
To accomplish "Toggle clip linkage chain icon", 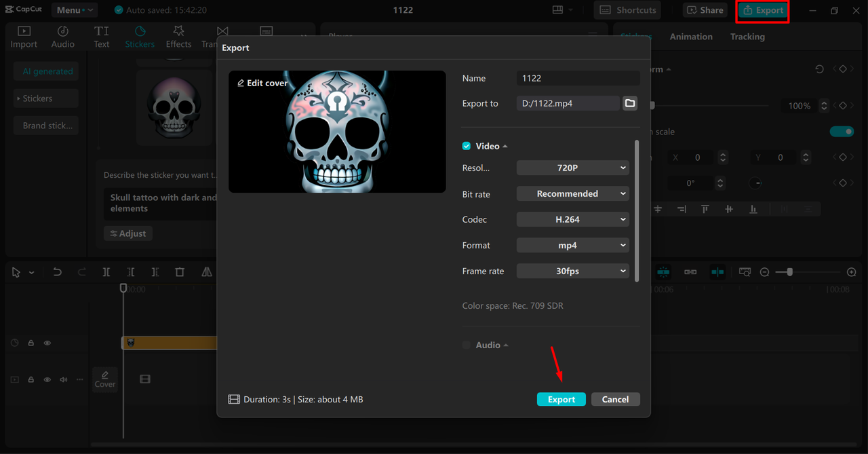I will pos(690,272).
